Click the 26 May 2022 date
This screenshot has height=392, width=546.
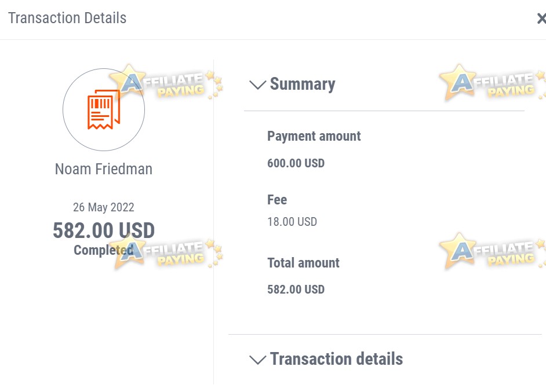click(x=103, y=207)
